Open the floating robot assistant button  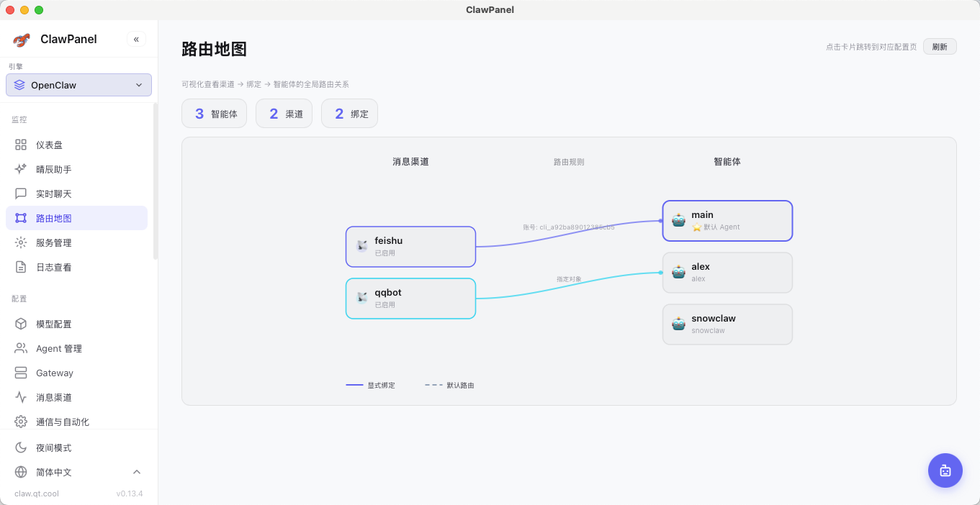pyautogui.click(x=945, y=470)
